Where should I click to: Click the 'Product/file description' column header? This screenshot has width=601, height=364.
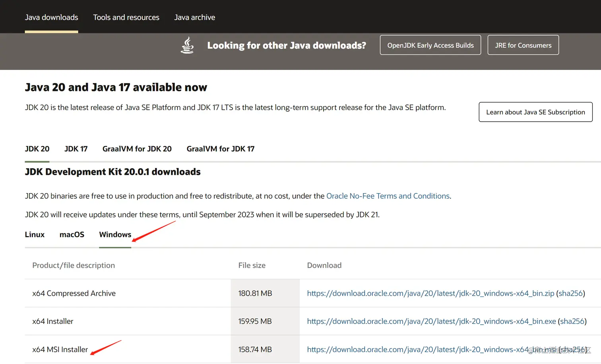coord(74,265)
